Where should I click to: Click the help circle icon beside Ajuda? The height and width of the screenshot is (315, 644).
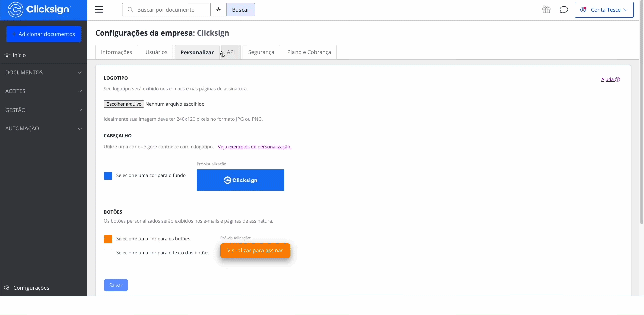[618, 79]
